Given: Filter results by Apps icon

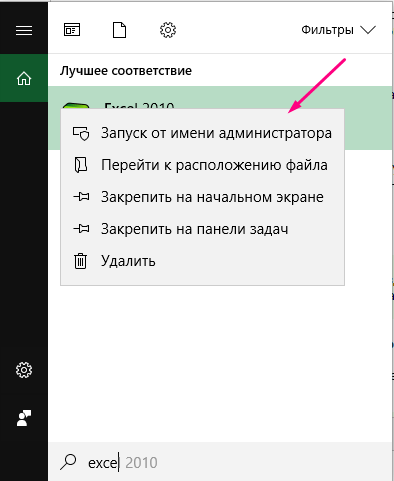Looking at the screenshot, I should tap(72, 30).
